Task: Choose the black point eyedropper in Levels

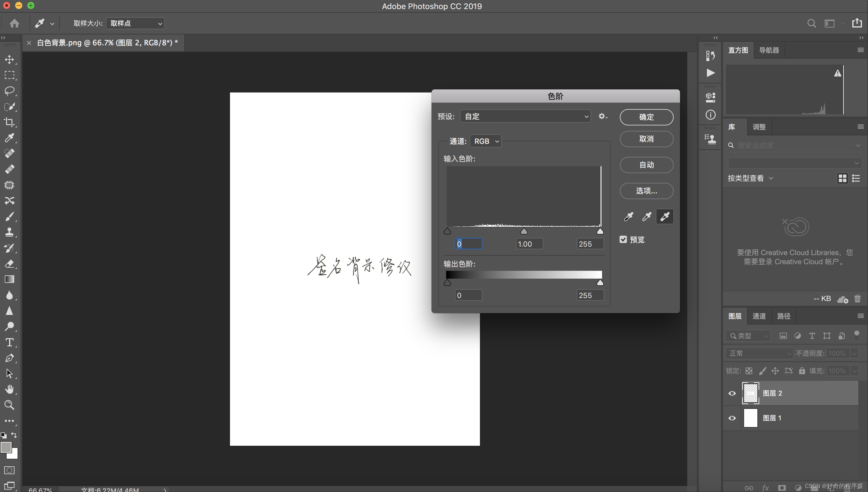Action: (x=628, y=217)
